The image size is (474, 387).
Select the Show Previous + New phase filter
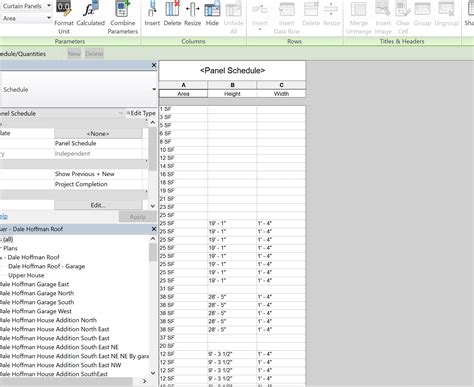pos(98,174)
